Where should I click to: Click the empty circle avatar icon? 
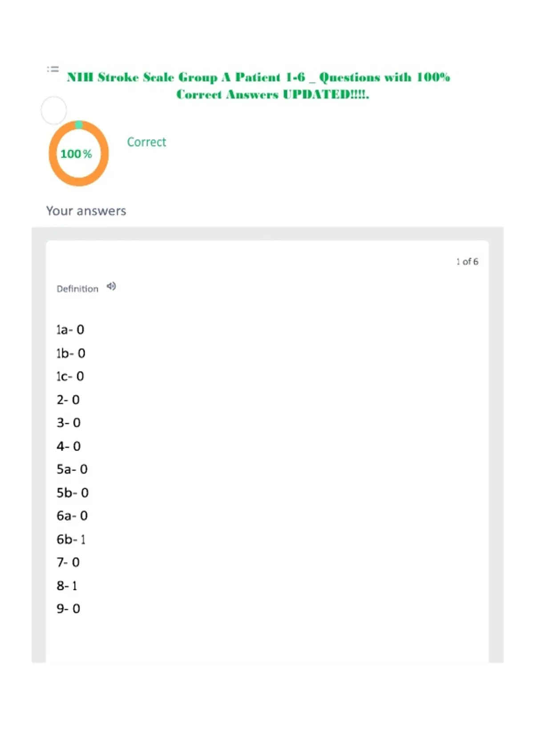click(x=54, y=110)
